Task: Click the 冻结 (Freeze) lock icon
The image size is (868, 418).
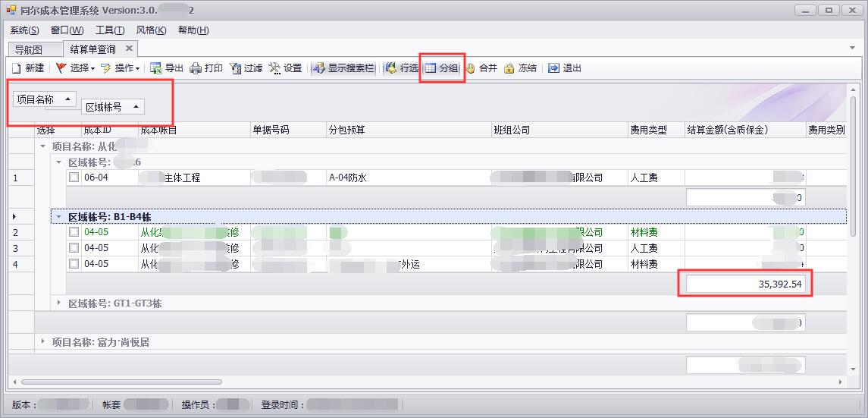Action: (509, 68)
